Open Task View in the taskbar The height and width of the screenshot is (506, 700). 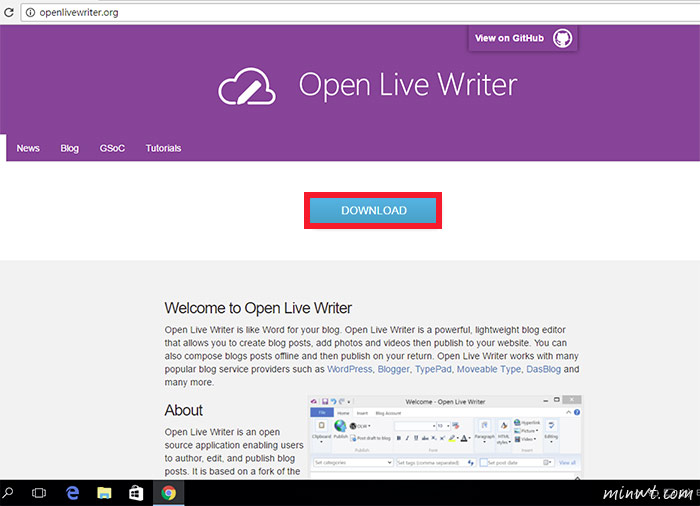tap(39, 493)
